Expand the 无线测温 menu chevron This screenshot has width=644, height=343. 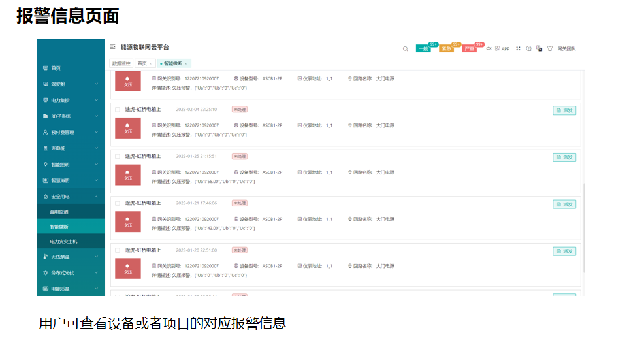96,257
